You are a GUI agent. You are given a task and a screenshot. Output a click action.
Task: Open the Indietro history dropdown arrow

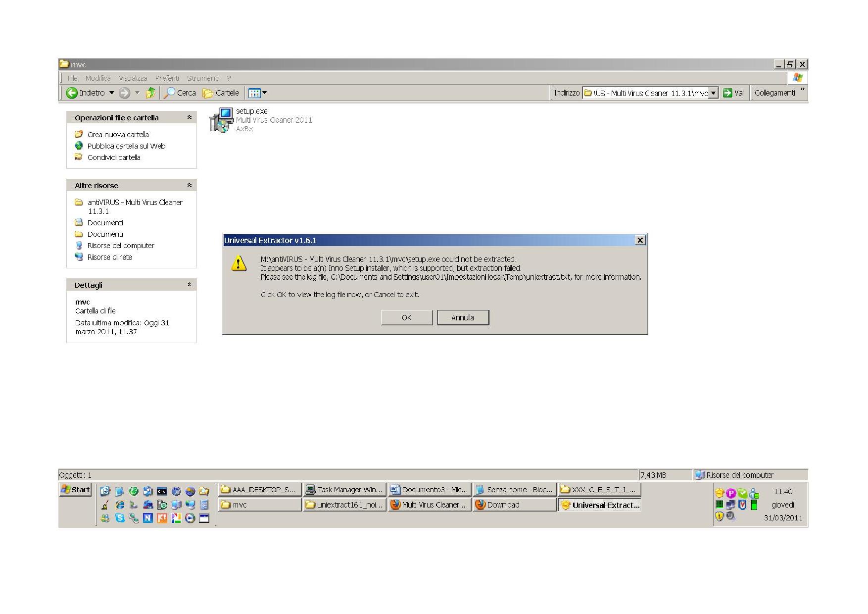point(112,93)
